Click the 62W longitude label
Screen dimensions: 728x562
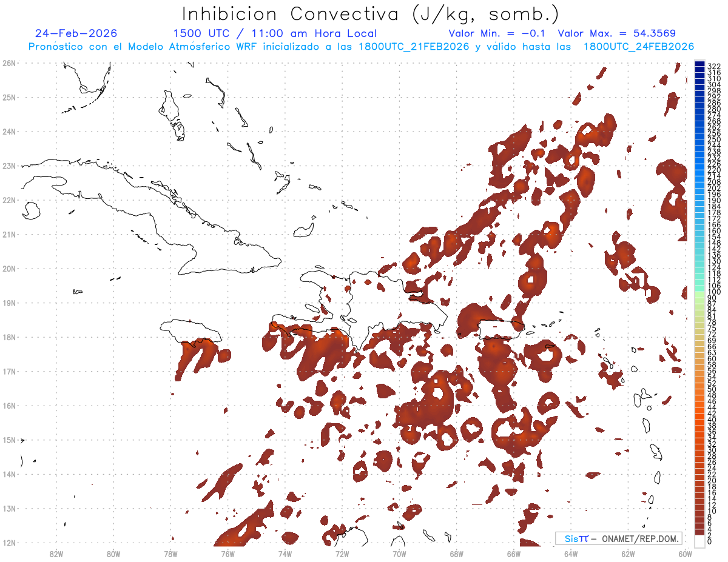[629, 554]
